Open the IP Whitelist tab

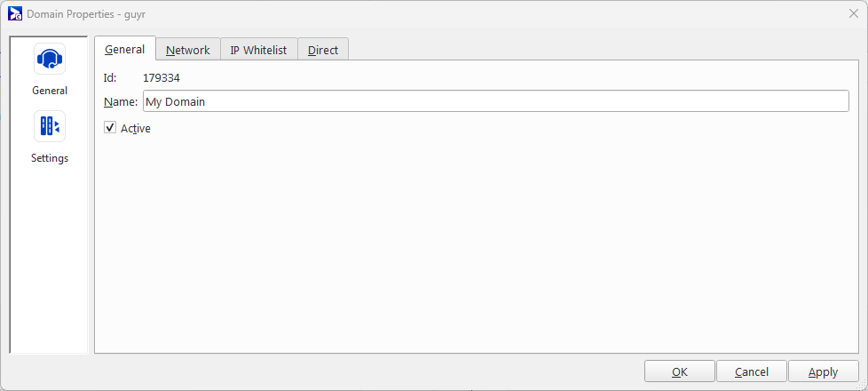[258, 51]
